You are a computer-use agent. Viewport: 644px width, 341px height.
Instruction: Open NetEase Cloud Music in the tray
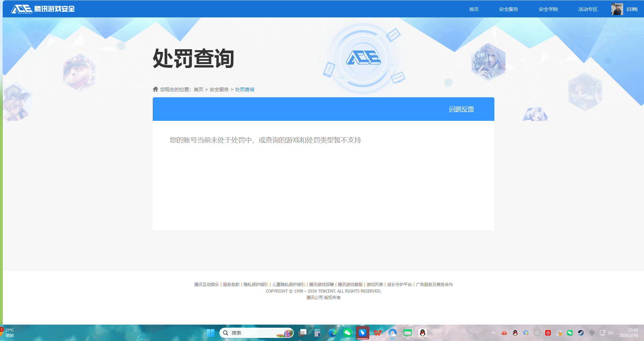548,333
